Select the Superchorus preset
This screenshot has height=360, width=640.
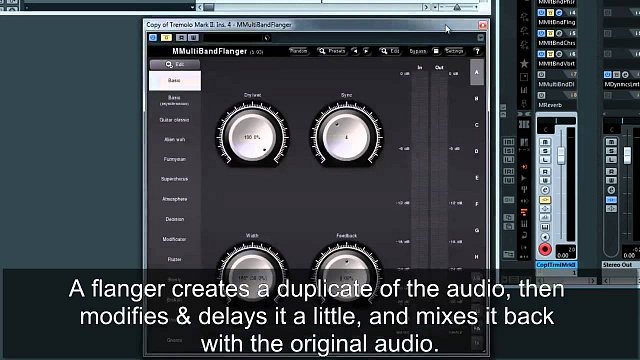pos(174,179)
